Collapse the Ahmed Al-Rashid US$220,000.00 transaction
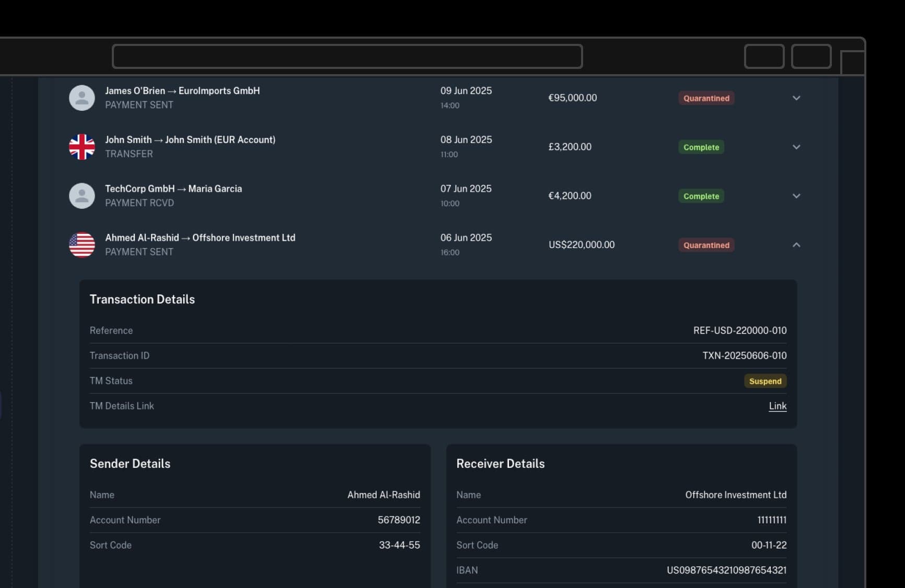 796,245
